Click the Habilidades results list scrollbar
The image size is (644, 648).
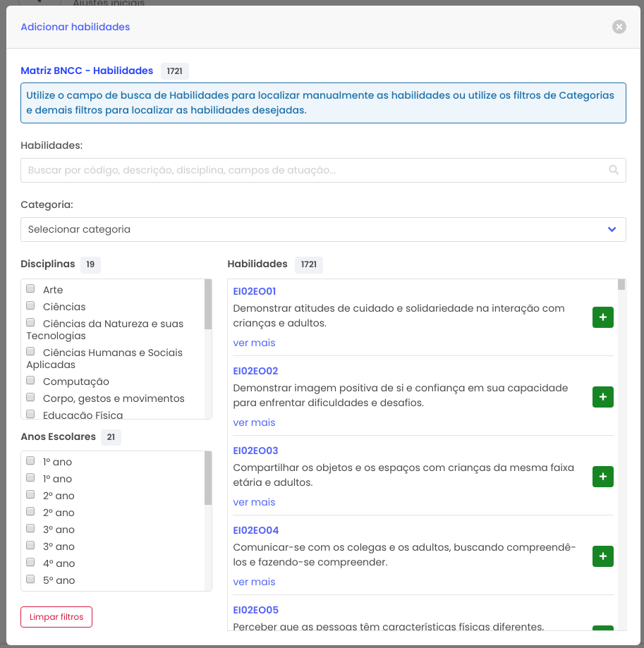tap(621, 285)
